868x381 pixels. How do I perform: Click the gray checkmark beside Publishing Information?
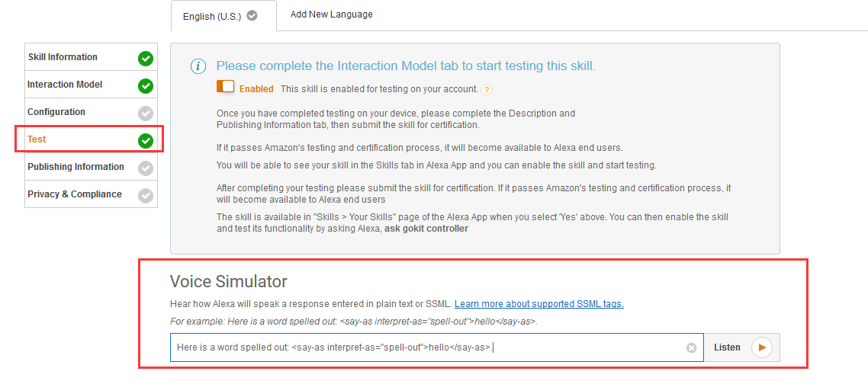coord(146,168)
